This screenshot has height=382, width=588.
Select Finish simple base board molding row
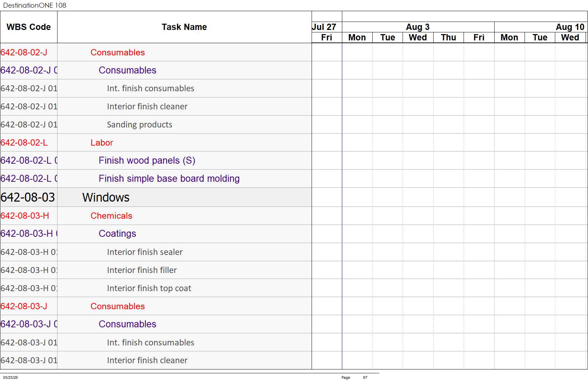pos(156,179)
